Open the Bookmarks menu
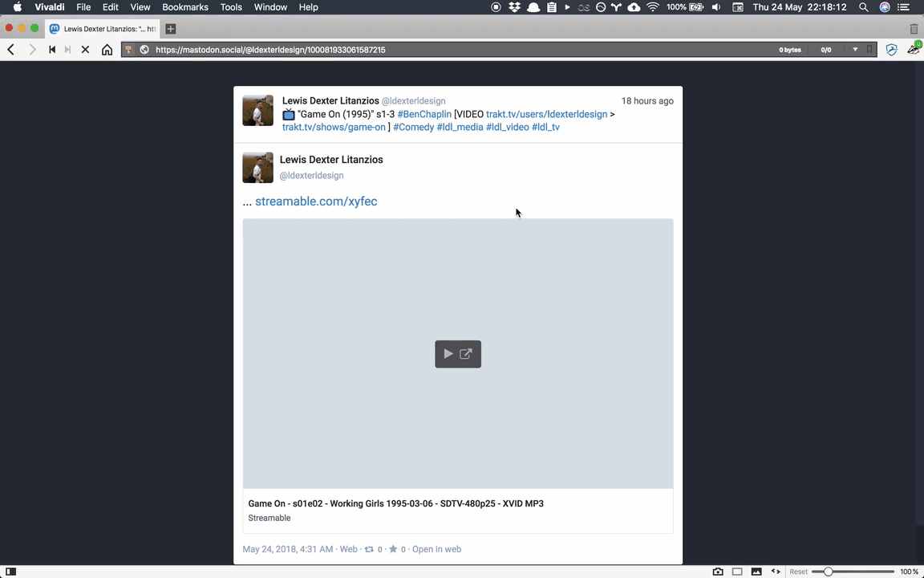Image resolution: width=924 pixels, height=578 pixels. (x=185, y=7)
